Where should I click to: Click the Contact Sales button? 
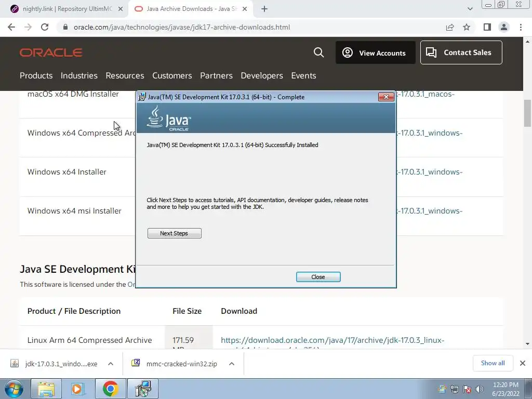point(461,52)
